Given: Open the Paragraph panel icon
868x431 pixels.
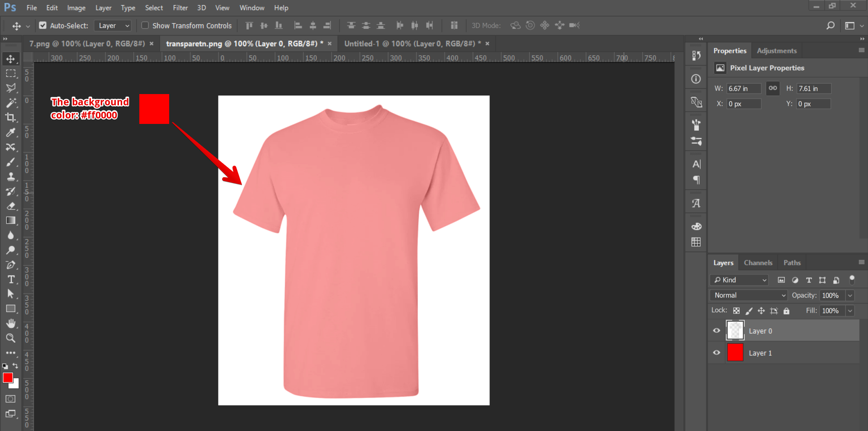Looking at the screenshot, I should pos(696,180).
